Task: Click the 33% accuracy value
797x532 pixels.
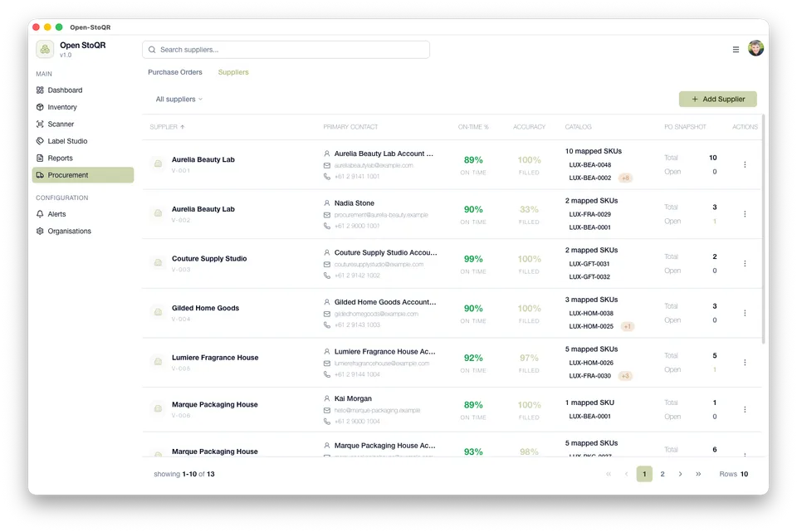Action: [x=529, y=209]
